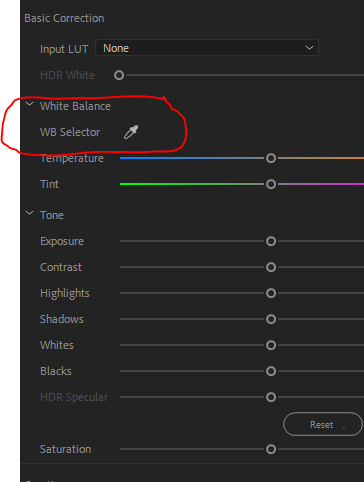This screenshot has width=364, height=482.
Task: Click the Exposure slider knob
Action: click(271, 241)
